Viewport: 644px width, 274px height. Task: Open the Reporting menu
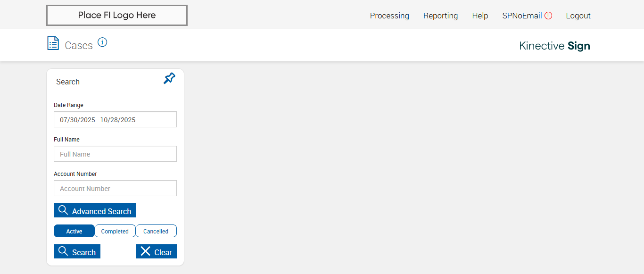click(440, 16)
